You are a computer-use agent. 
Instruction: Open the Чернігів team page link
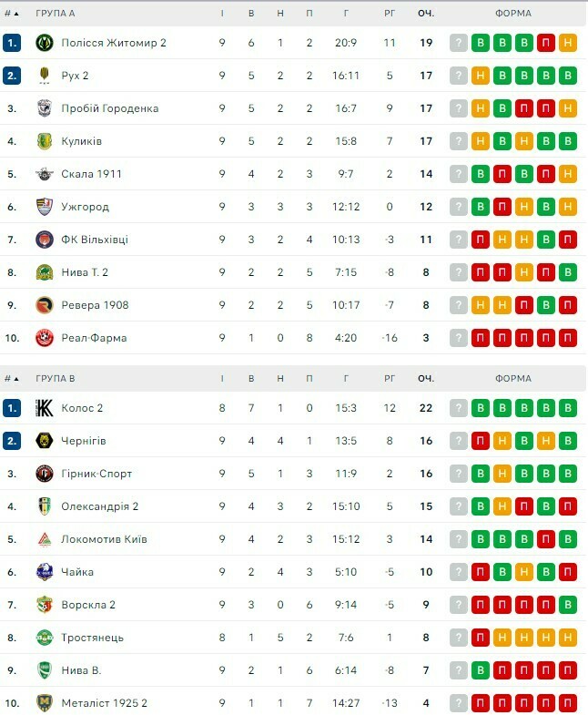click(84, 441)
